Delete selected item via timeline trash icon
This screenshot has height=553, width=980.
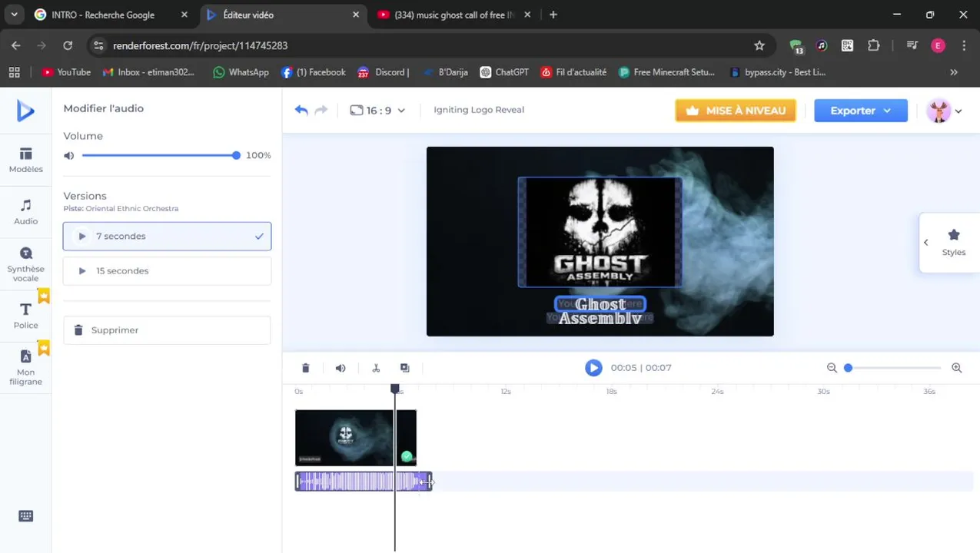click(305, 368)
